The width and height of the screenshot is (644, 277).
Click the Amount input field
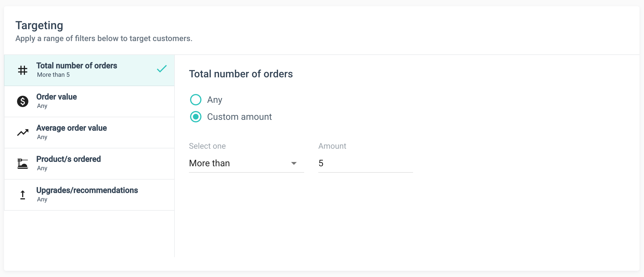[365, 163]
